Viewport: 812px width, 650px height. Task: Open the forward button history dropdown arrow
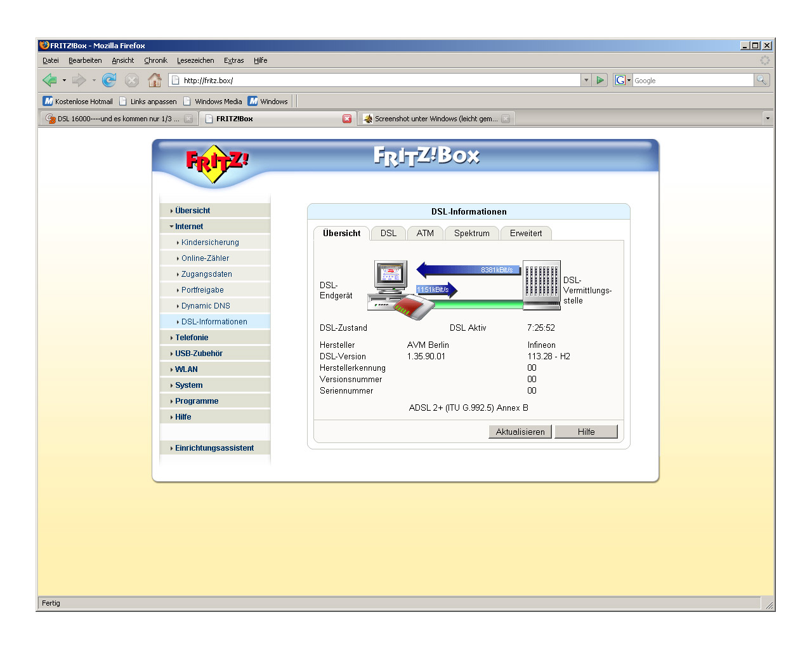pos(94,81)
